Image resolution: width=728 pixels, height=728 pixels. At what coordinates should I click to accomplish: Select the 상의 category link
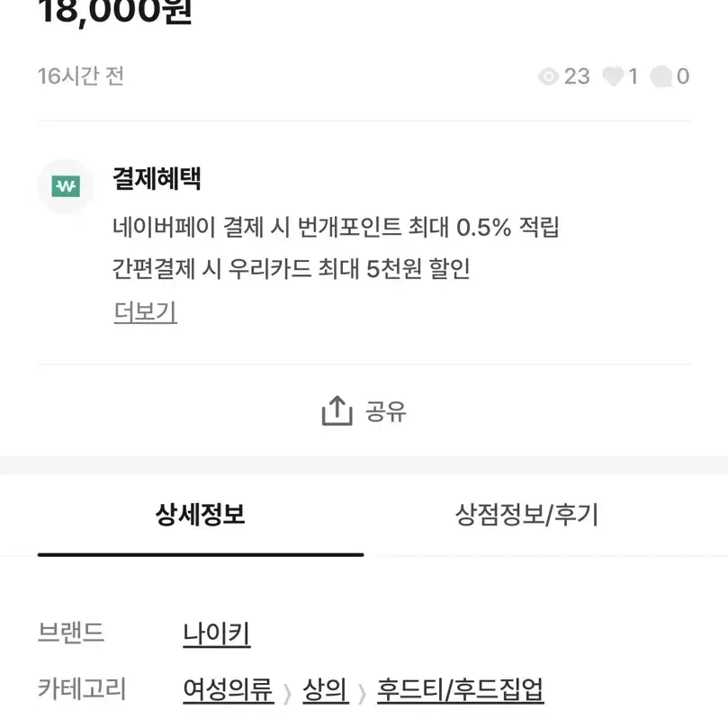point(326,690)
